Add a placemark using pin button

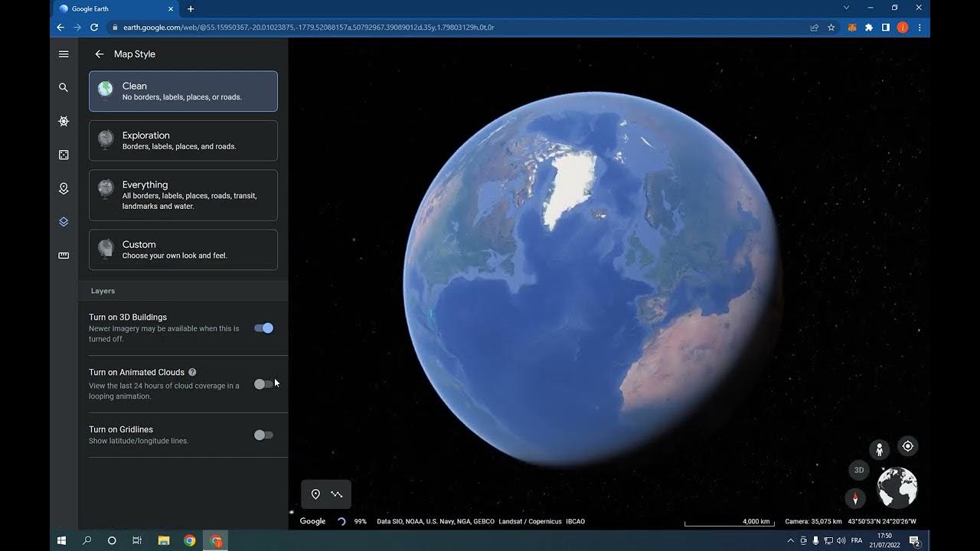pos(315,494)
